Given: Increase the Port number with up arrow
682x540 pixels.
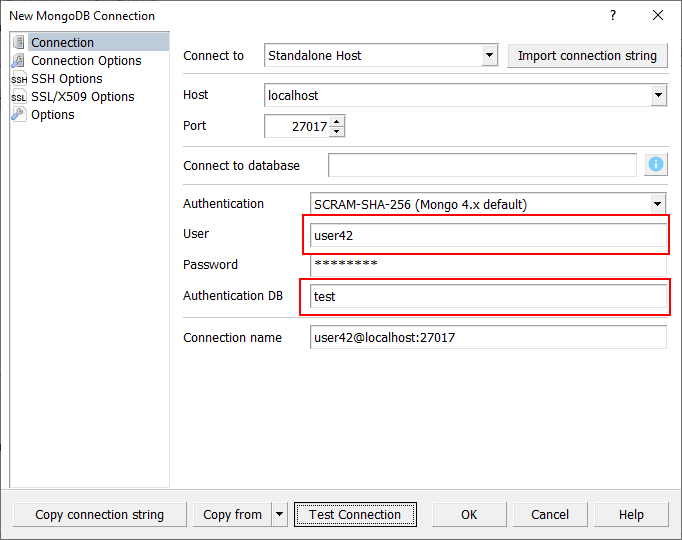Looking at the screenshot, I should 336,121.
